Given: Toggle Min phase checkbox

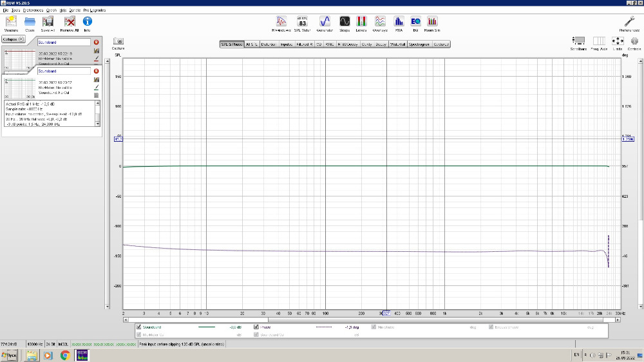Looking at the screenshot, I should click(374, 327).
